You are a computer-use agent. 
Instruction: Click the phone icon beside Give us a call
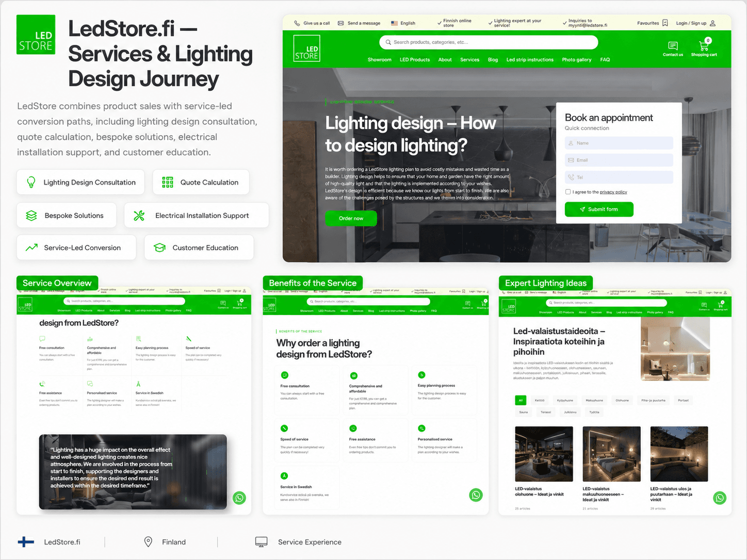coord(297,23)
